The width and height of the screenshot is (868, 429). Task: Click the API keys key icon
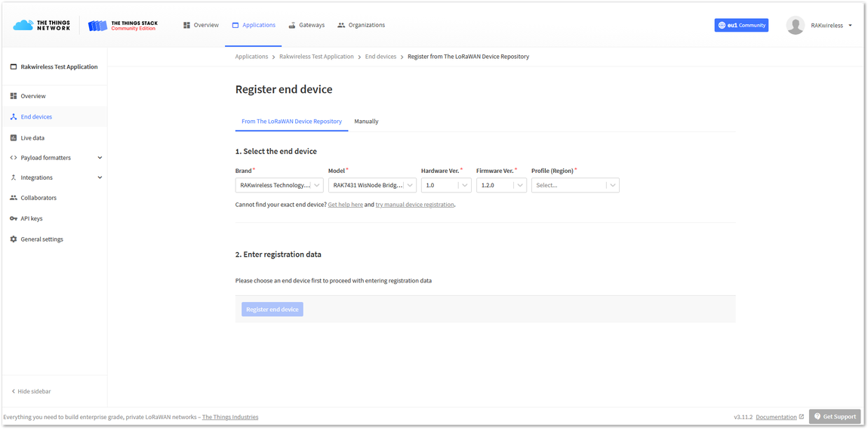14,218
